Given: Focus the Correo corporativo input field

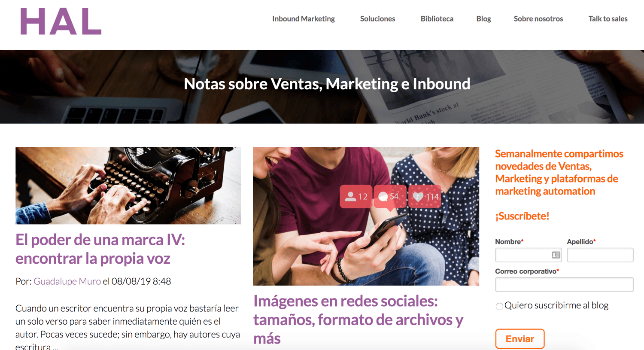Looking at the screenshot, I should 564,285.
